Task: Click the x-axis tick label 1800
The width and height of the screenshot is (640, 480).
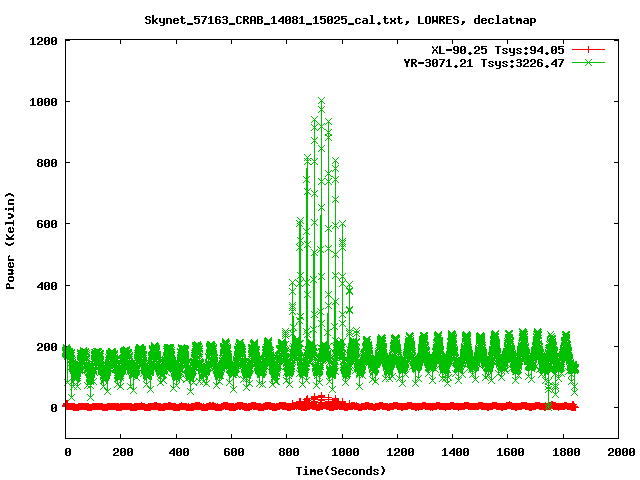Action: coord(566,452)
